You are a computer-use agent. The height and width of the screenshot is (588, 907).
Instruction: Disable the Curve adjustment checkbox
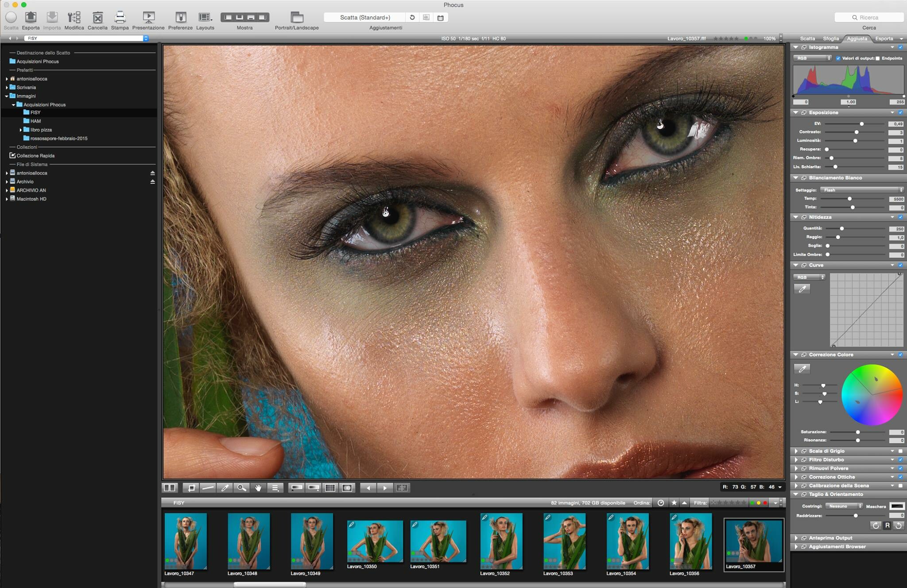(x=900, y=265)
